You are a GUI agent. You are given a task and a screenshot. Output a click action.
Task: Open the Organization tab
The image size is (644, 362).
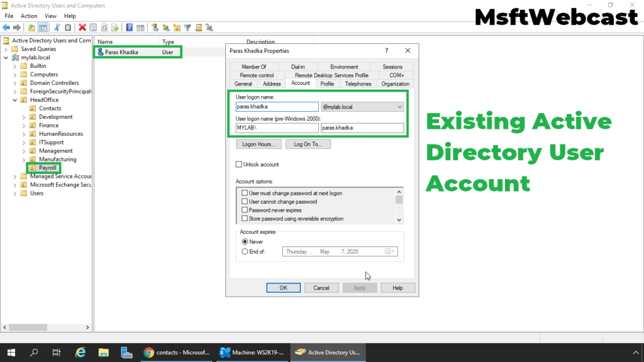tap(395, 84)
